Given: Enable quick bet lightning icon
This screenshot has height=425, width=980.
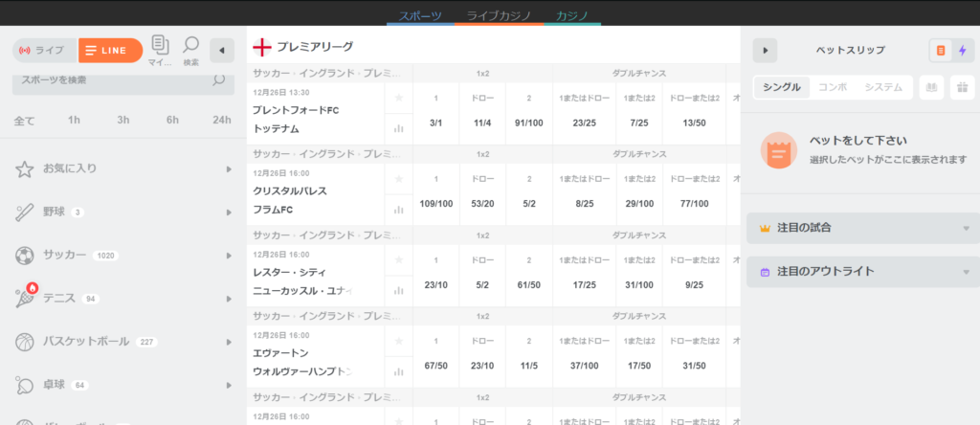Looking at the screenshot, I should 962,51.
